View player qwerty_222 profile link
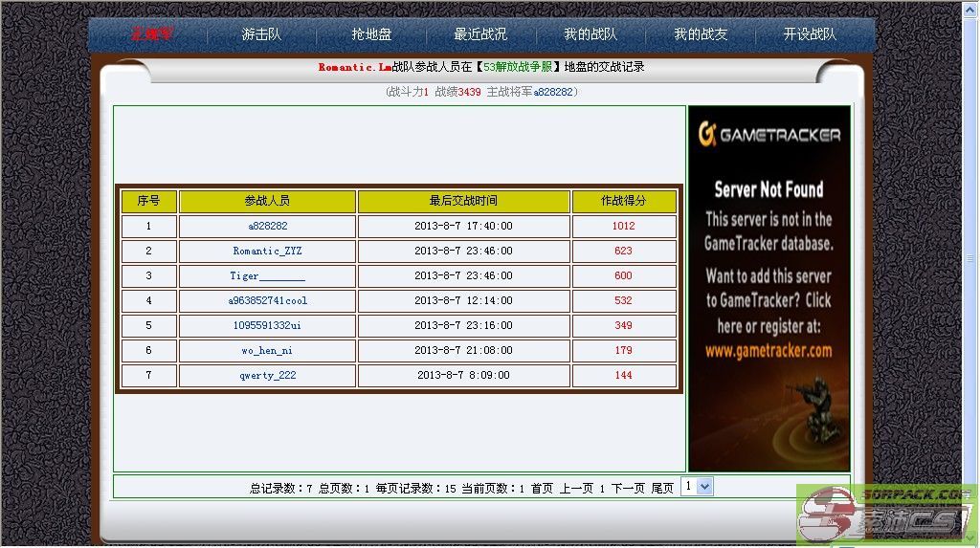 click(x=267, y=375)
